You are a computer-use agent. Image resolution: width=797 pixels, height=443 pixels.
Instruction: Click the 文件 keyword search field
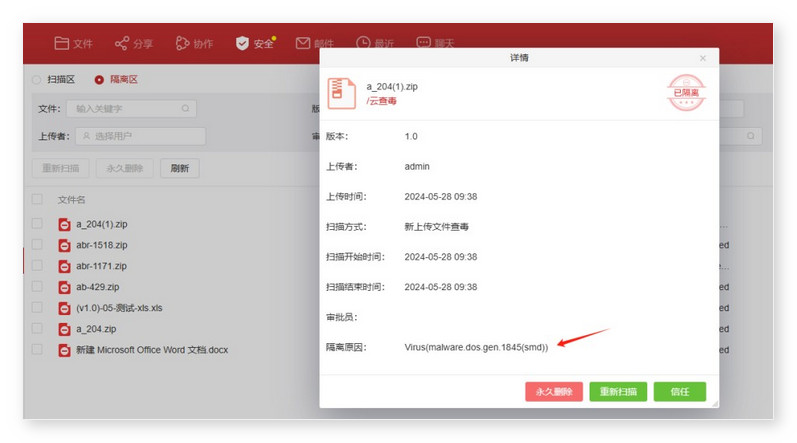[131, 109]
